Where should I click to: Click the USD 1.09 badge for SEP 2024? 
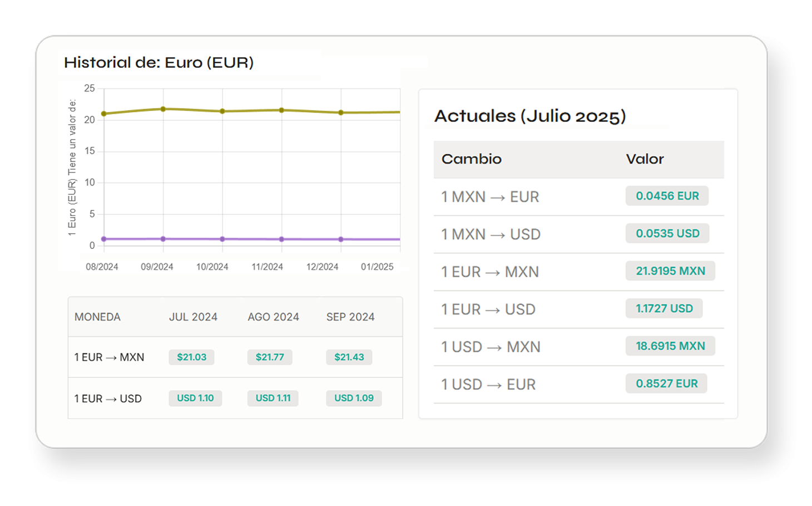click(354, 398)
